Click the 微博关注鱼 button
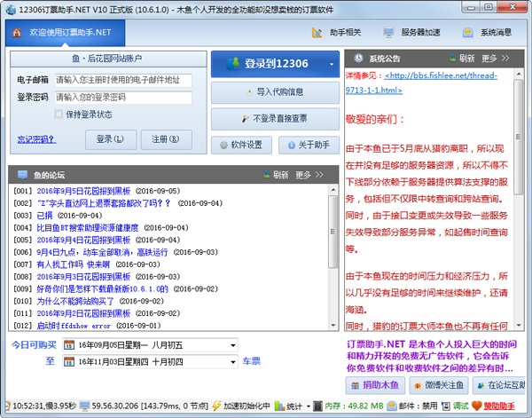 [x=439, y=385]
